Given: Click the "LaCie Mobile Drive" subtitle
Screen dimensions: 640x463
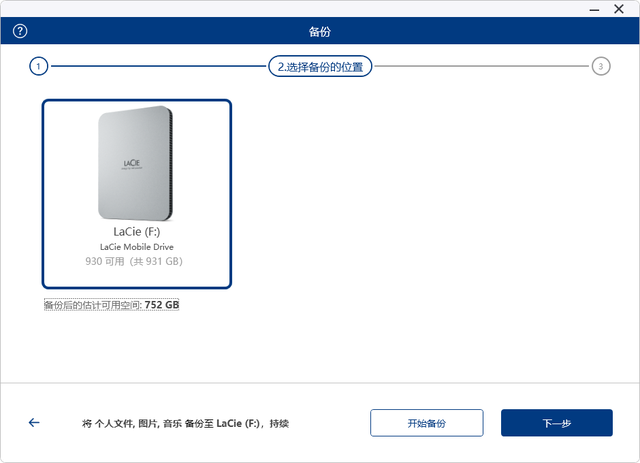Looking at the screenshot, I should click(x=136, y=246).
